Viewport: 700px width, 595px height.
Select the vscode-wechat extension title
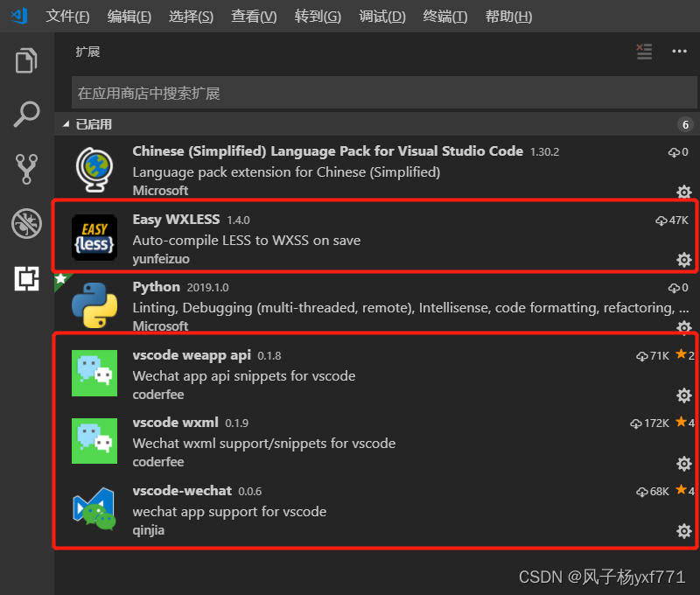click(182, 491)
